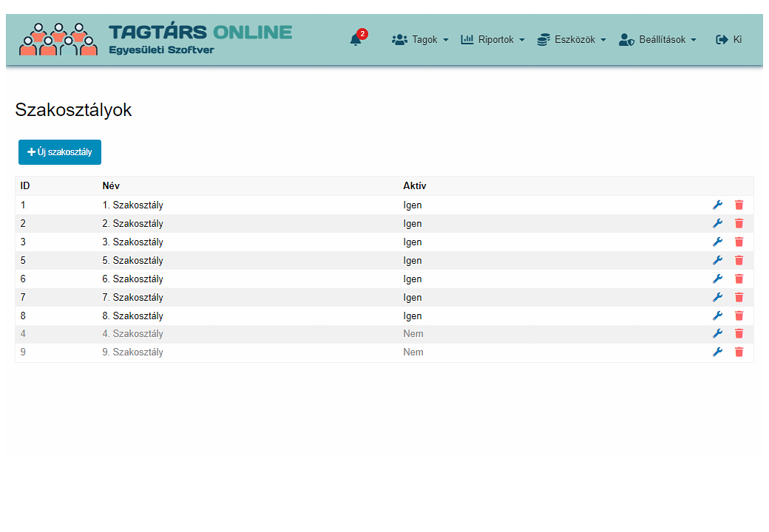
Task: Expand the Tagok dropdown menu
Action: (x=420, y=40)
